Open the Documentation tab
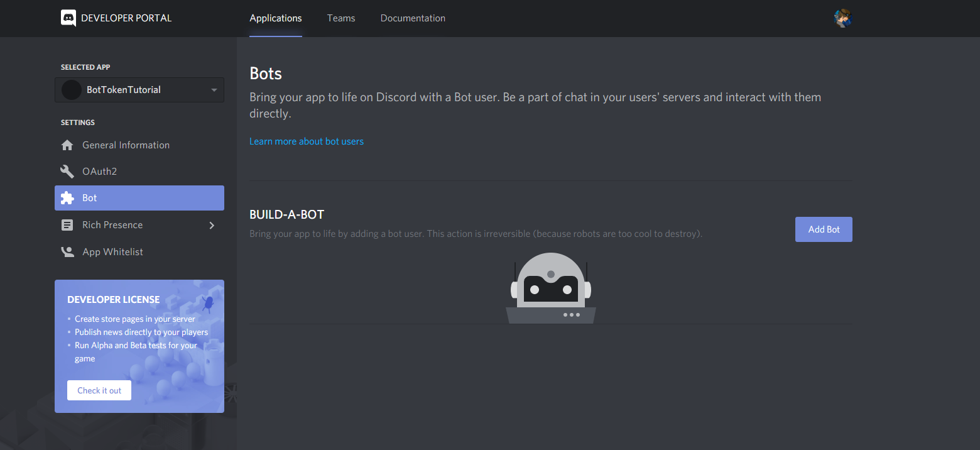Image resolution: width=980 pixels, height=450 pixels. point(413,18)
